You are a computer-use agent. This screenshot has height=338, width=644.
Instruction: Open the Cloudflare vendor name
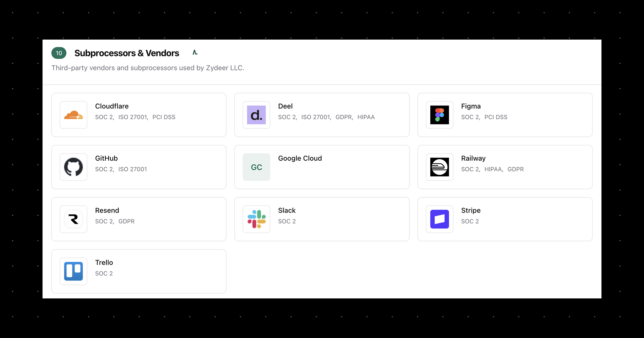point(112,106)
